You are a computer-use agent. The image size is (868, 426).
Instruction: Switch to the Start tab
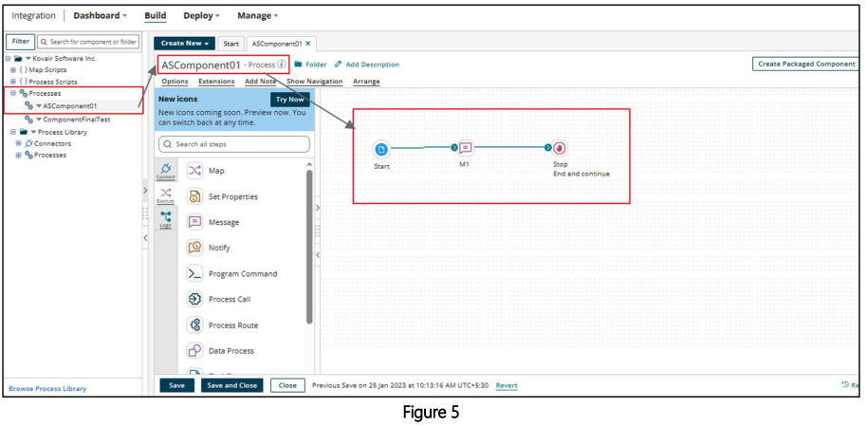click(x=231, y=44)
